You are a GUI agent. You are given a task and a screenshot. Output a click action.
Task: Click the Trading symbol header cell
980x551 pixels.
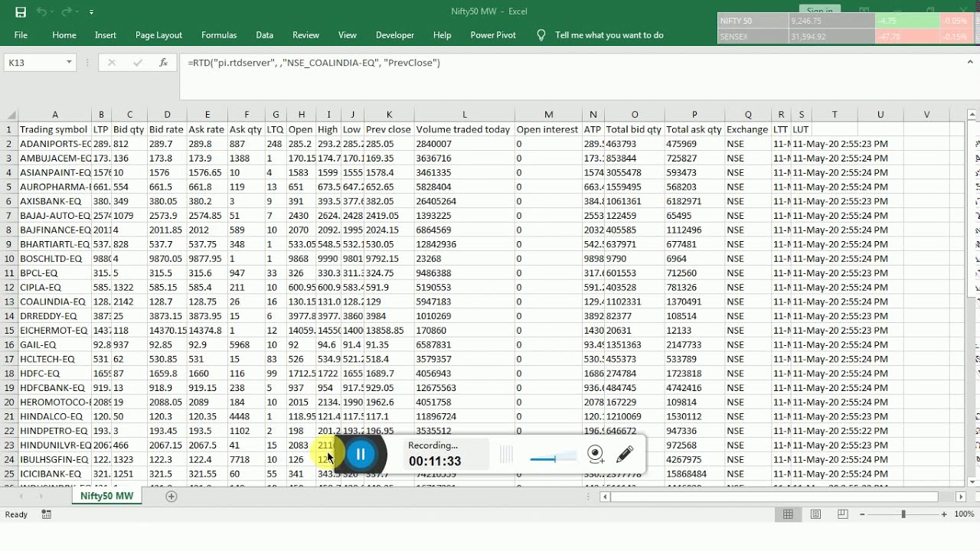coord(54,129)
